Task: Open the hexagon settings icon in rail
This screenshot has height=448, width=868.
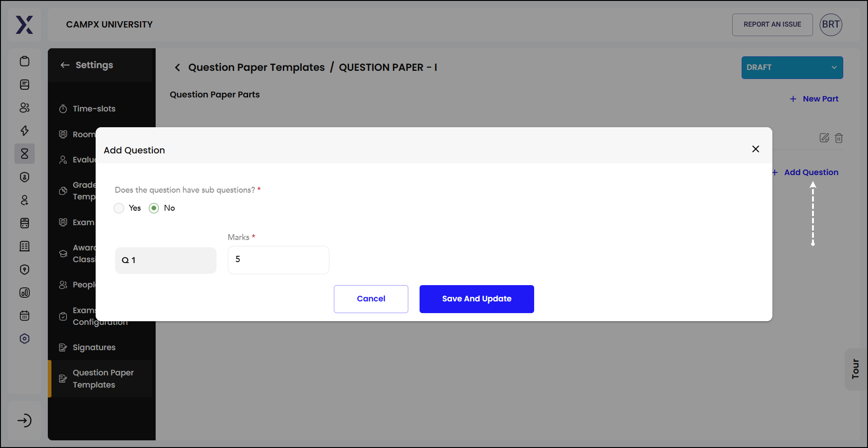Action: 25,339
